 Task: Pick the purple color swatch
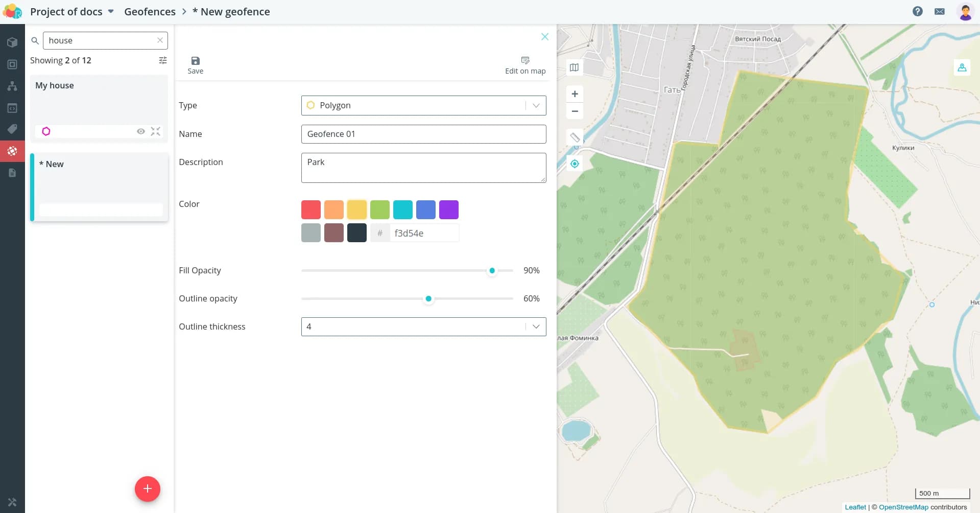[x=448, y=209]
